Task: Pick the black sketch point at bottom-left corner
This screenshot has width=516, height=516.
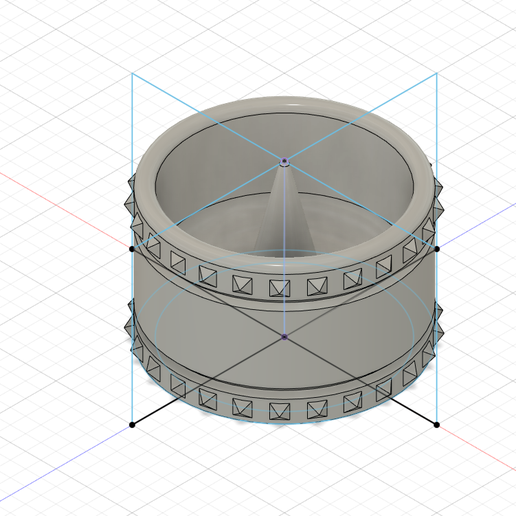Action: coord(132,425)
